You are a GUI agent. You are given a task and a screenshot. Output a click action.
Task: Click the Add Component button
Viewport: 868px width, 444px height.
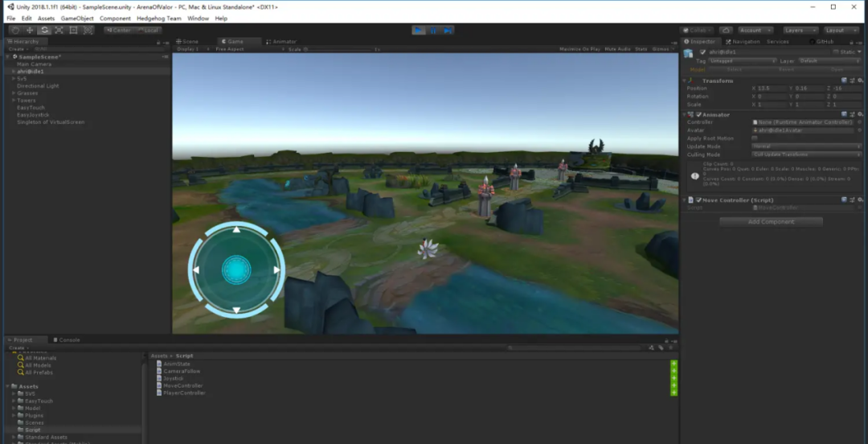click(771, 222)
